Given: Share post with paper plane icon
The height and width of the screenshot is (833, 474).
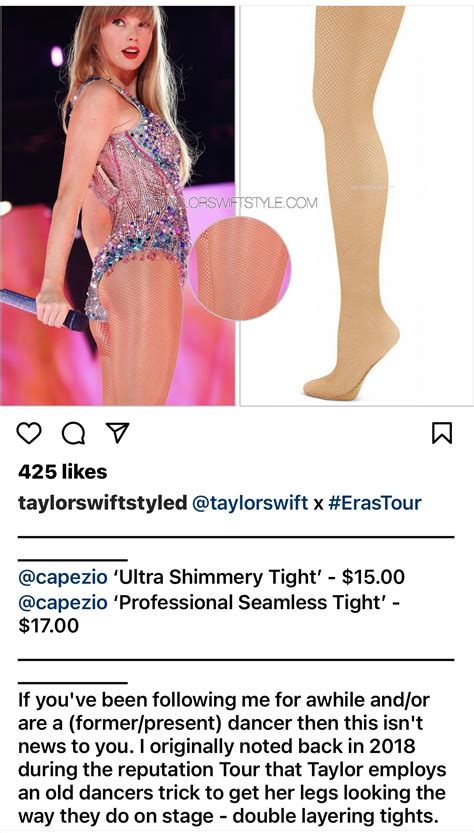Looking at the screenshot, I should click(117, 433).
